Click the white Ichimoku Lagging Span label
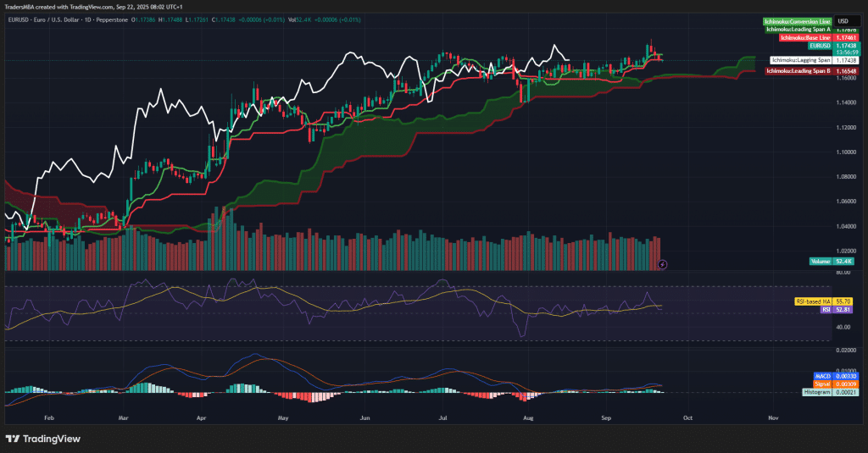Viewport: 868px width, 453px height. (800, 61)
